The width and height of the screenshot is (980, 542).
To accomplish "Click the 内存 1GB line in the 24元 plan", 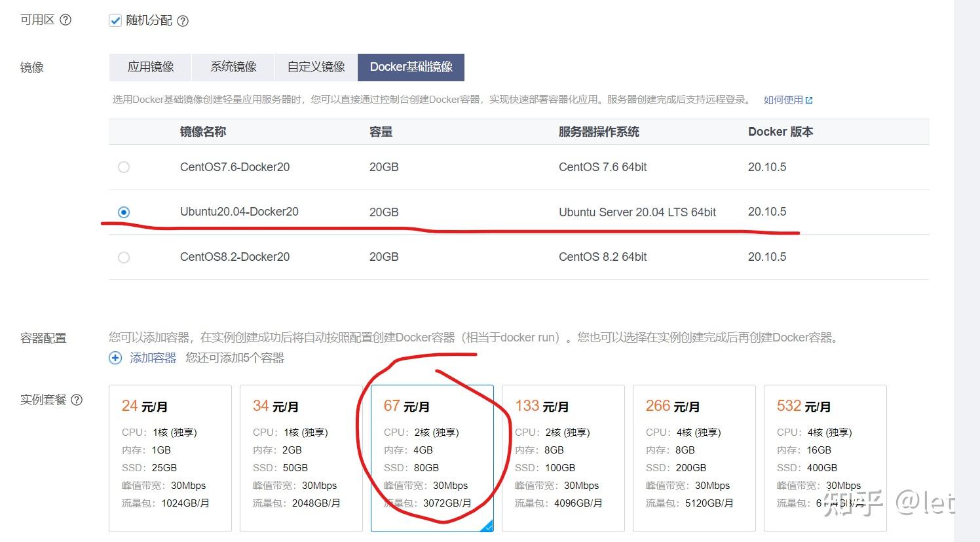I will (x=146, y=450).
